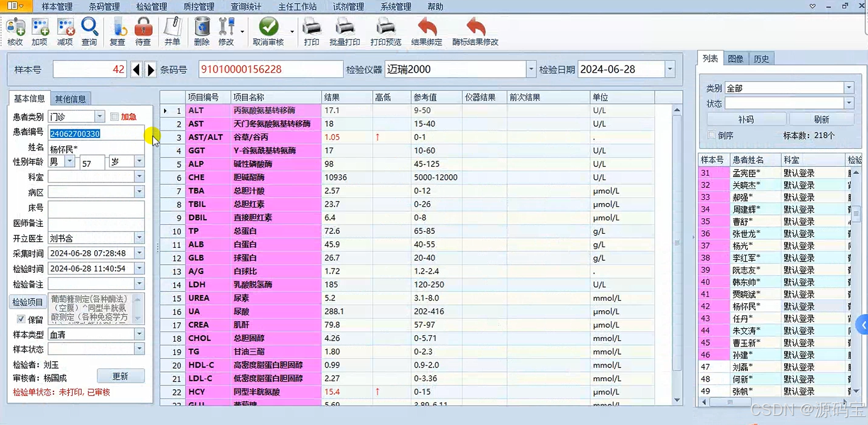Select sample 43 任丹 in list
The width and height of the screenshot is (868, 425).
click(775, 318)
